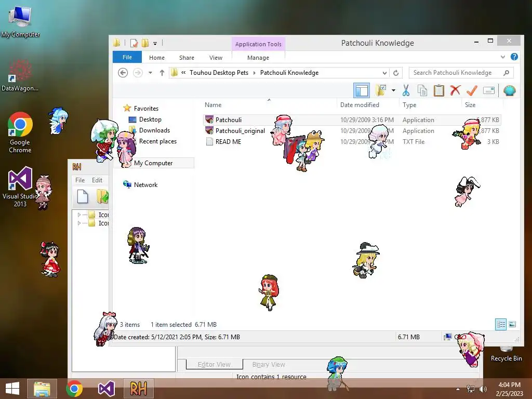Screen dimensions: 532x399
Task: Click New blank file icon in Resource Hacker
Action: point(83,196)
